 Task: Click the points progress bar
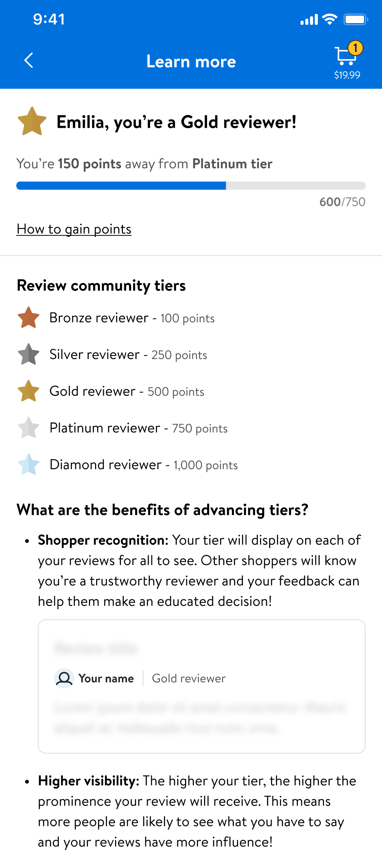pos(191,186)
